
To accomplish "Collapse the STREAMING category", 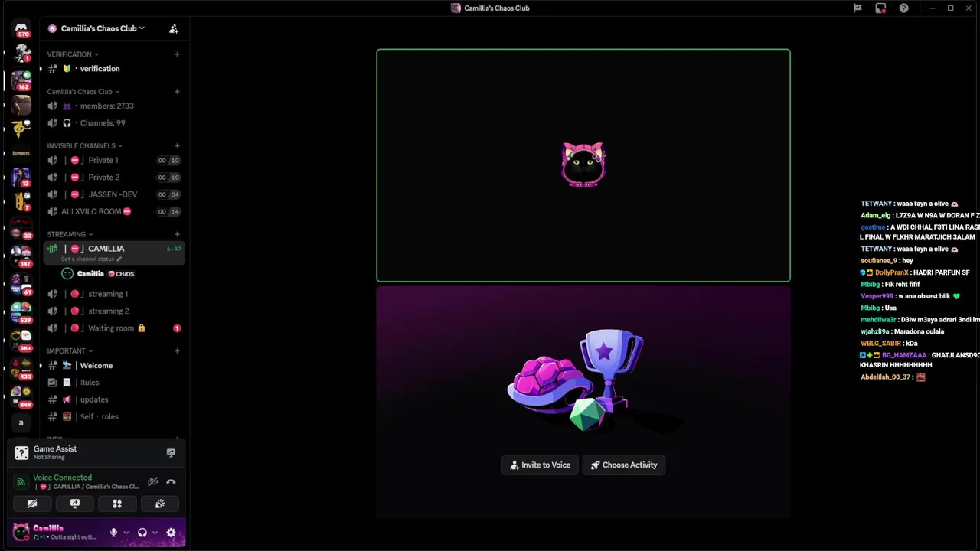I will point(70,234).
